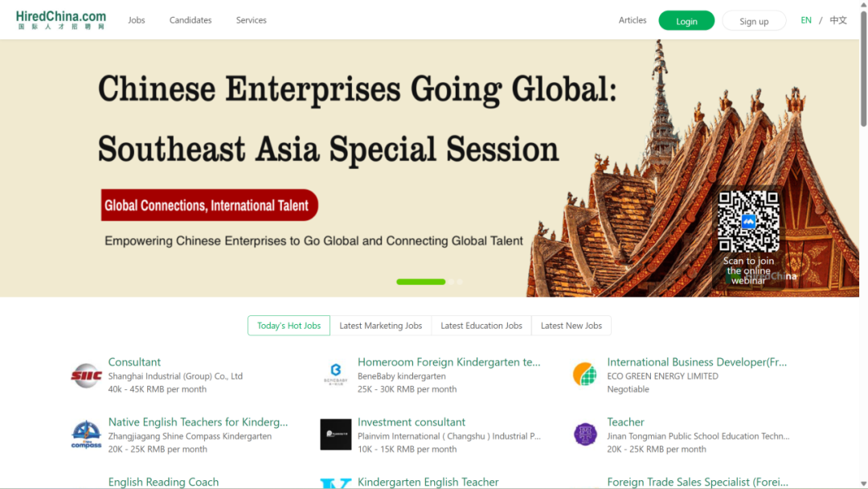Open the SIIC company logo
This screenshot has height=489, width=868.
point(86,376)
